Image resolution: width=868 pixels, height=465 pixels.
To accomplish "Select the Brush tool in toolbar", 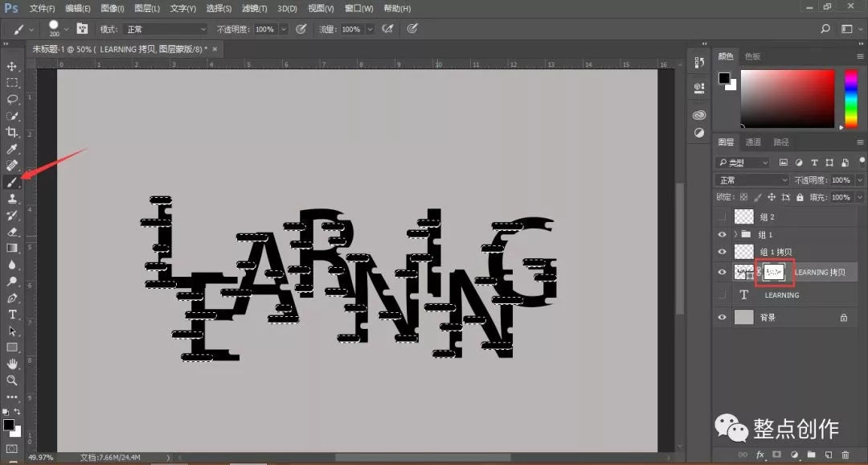I will pyautogui.click(x=11, y=183).
